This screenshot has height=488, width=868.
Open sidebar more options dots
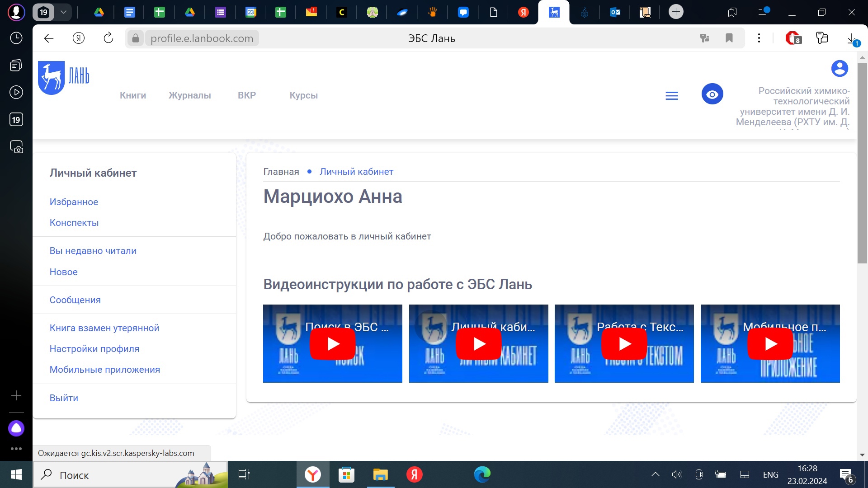16,449
